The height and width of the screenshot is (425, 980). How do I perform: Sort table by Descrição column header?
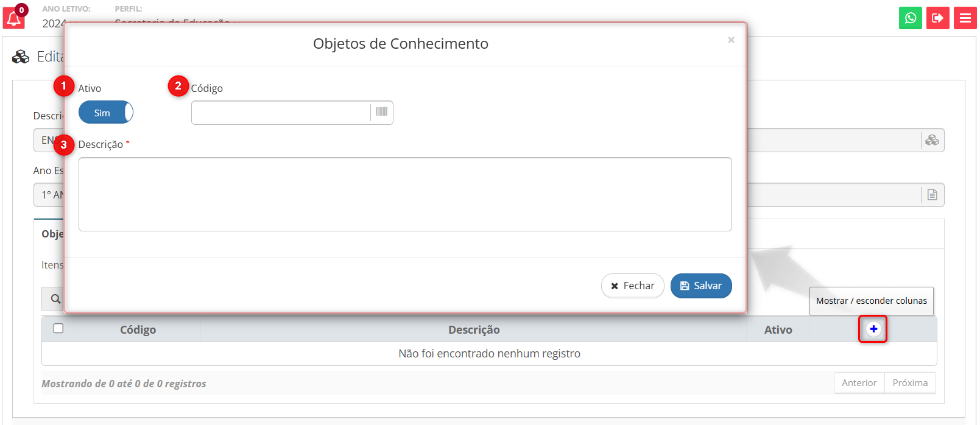[x=474, y=329]
